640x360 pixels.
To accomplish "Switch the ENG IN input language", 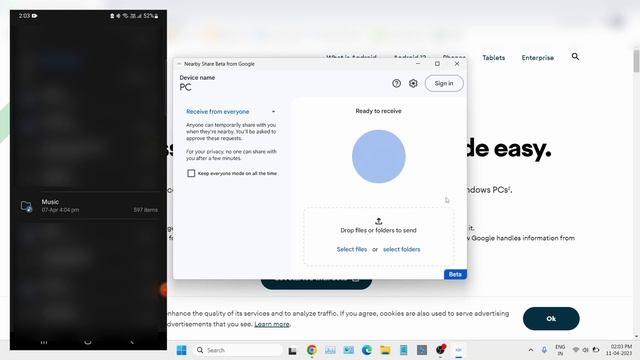I will (x=560, y=350).
